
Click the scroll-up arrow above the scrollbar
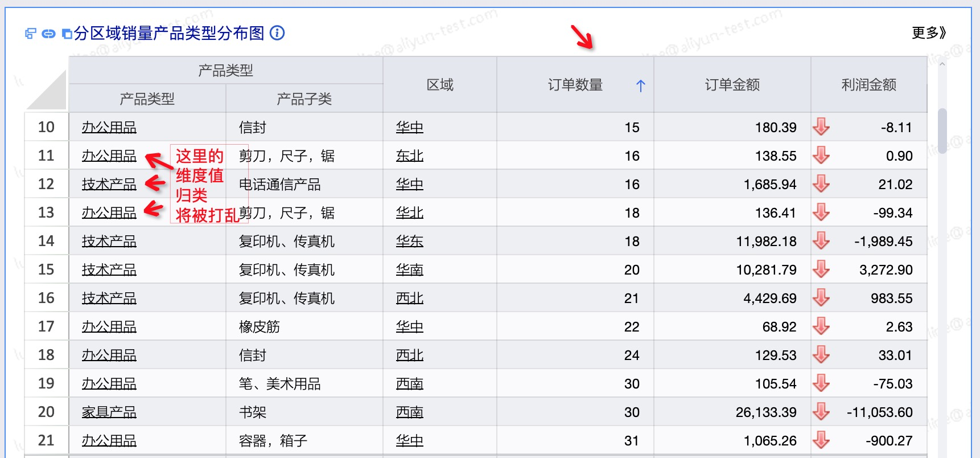pyautogui.click(x=942, y=64)
